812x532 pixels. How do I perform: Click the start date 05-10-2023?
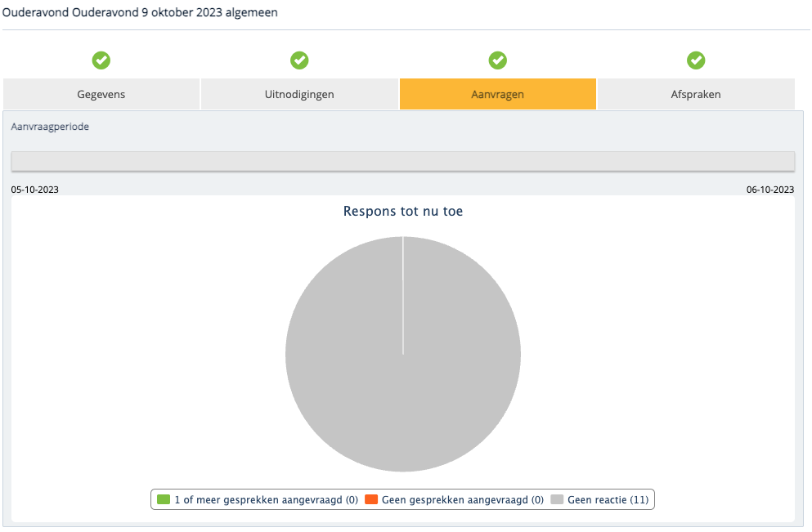pos(35,190)
